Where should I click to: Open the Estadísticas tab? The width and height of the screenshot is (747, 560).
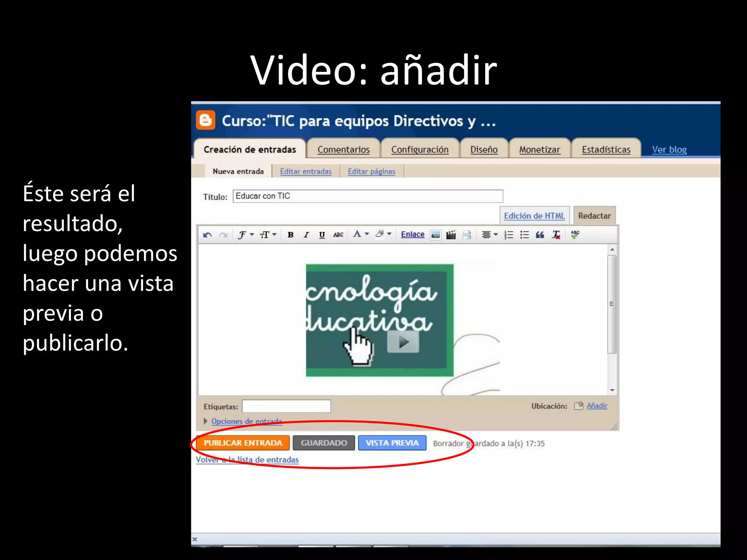(606, 149)
